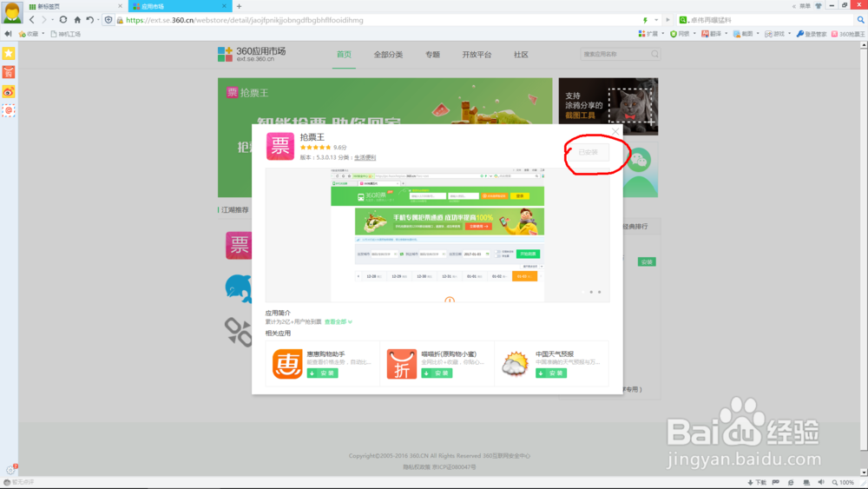
Task: Open the 开放平台 navigation item
Action: [x=477, y=54]
